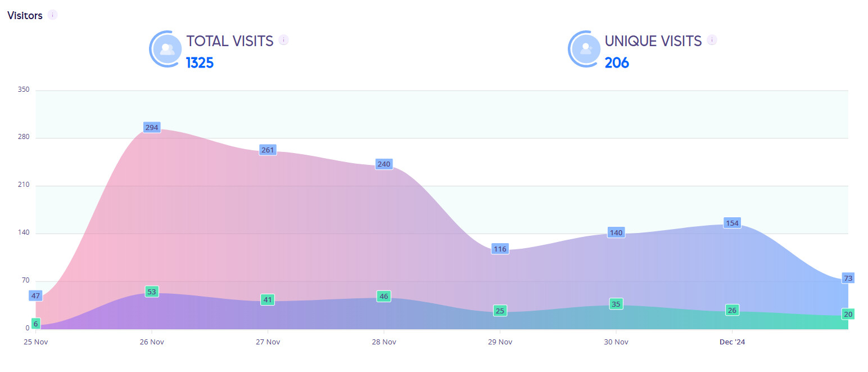Select the 116 data point label
This screenshot has width=868, height=372.
(x=500, y=249)
